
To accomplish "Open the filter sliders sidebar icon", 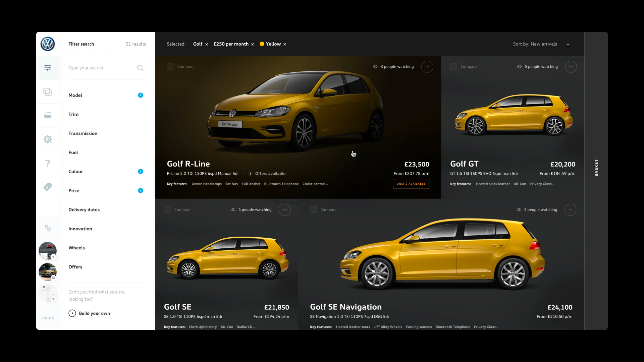I will pos(48,68).
